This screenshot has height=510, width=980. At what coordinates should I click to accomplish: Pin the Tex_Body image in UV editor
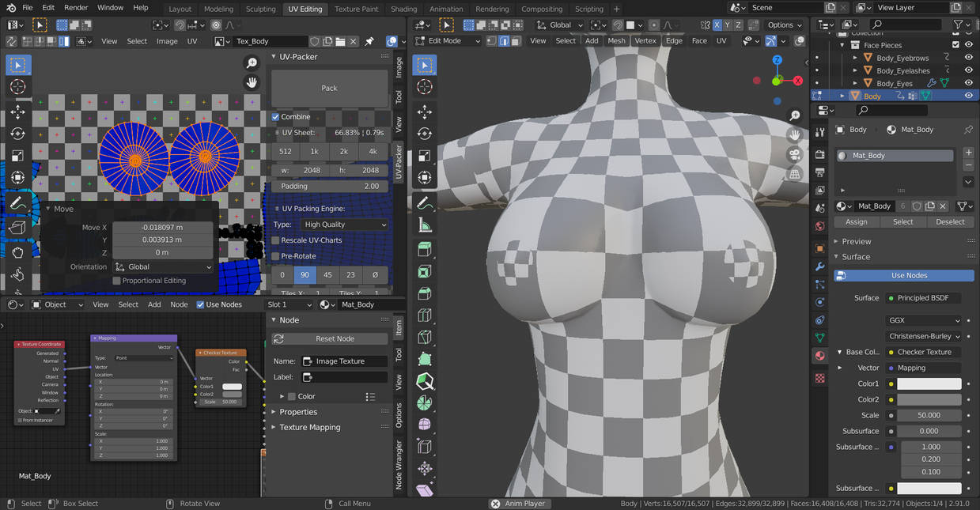[369, 41]
